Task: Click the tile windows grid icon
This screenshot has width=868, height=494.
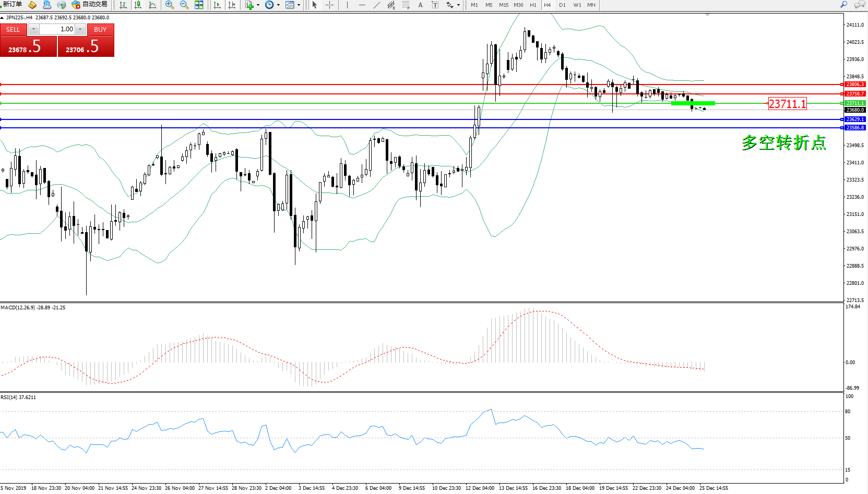Action: 199,5
